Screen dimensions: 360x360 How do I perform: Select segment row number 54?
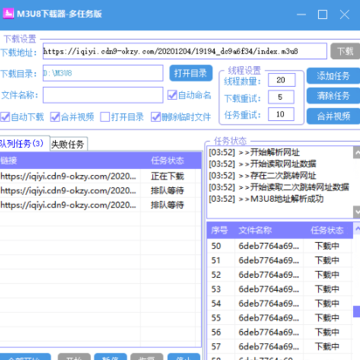(x=279, y=303)
